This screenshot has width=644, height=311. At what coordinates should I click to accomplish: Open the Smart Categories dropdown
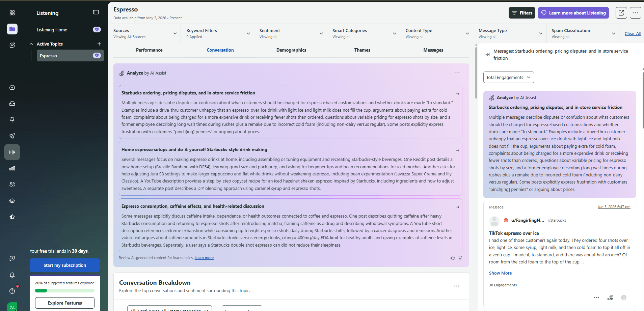pyautogui.click(x=364, y=33)
